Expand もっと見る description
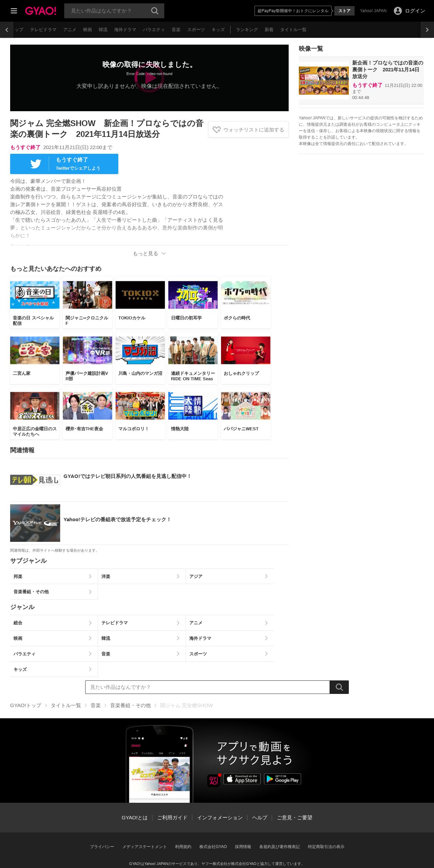Screen dimensions: 434x868 click(x=149, y=254)
